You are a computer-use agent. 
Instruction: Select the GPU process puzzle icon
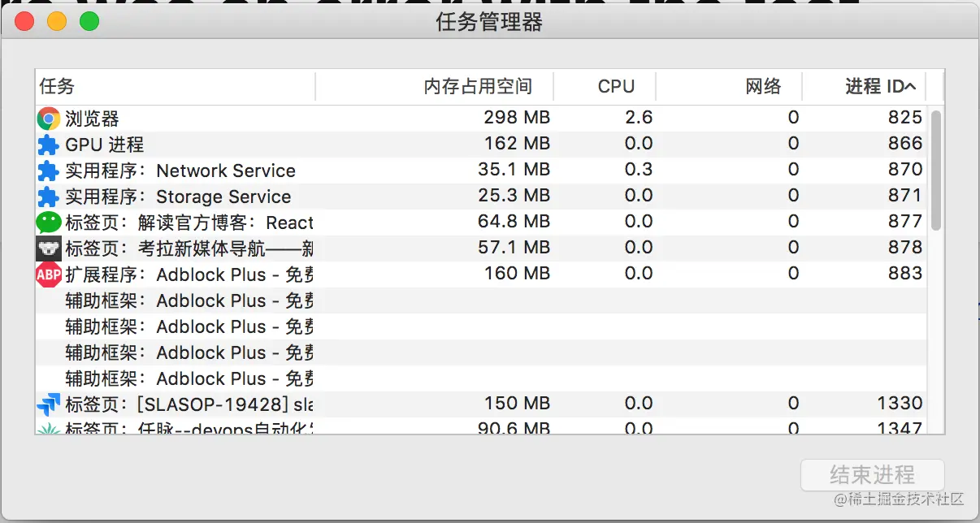click(x=49, y=145)
